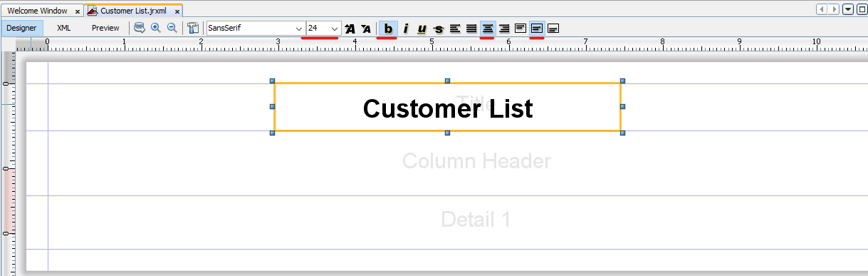
Task: Align text to the right
Action: pyautogui.click(x=504, y=29)
